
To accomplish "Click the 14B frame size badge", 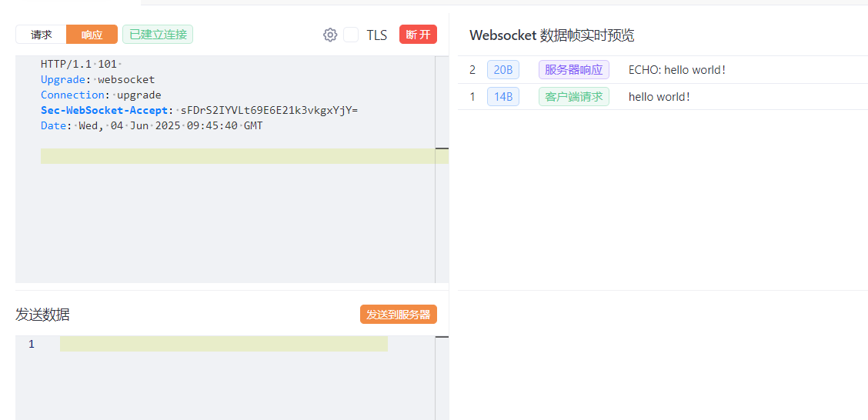I will 503,97.
